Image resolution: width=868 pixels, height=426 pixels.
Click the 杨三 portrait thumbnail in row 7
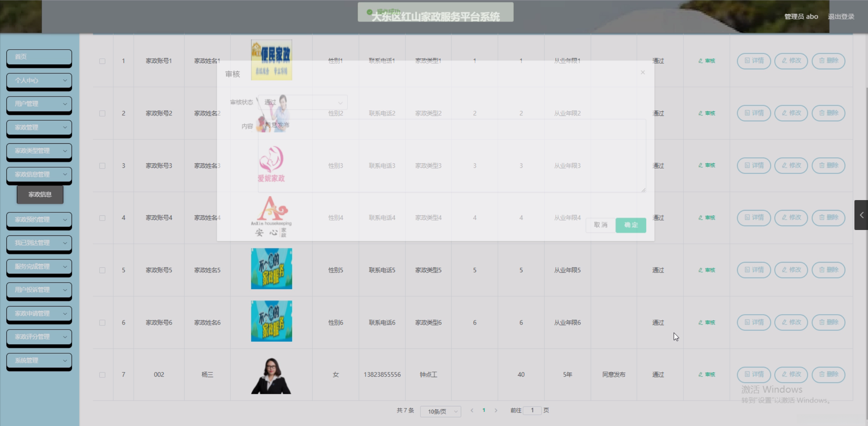point(271,375)
